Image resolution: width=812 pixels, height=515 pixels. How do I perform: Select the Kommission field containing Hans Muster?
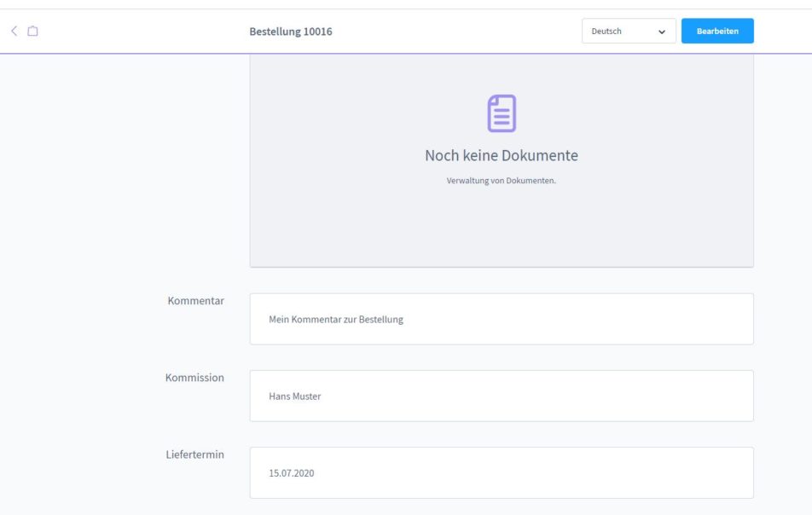(x=501, y=396)
